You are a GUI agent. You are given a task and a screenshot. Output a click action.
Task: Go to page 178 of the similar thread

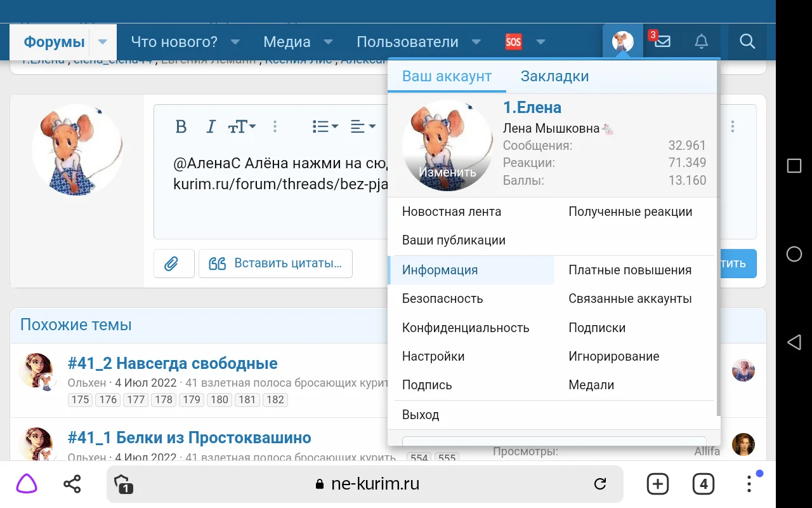coord(163,399)
